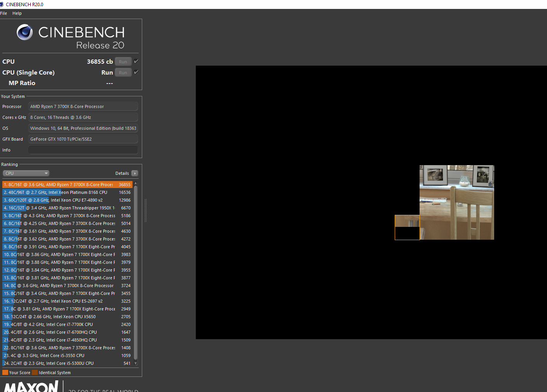Toggle the CPU (Single Core) test checkbox
The height and width of the screenshot is (392, 547).
(136, 72)
